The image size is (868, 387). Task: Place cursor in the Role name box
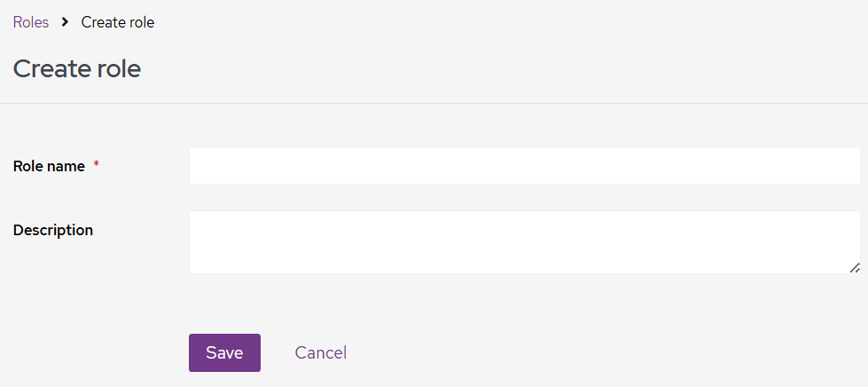pos(524,166)
